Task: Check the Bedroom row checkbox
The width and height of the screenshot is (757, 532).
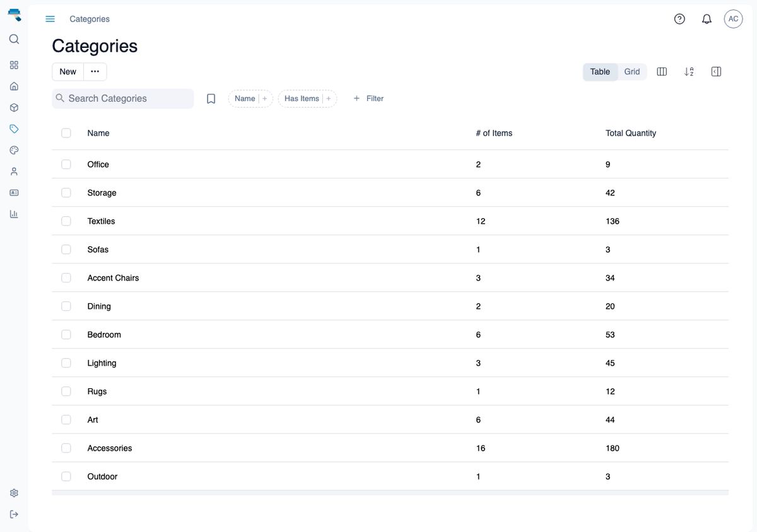Action: [66, 335]
